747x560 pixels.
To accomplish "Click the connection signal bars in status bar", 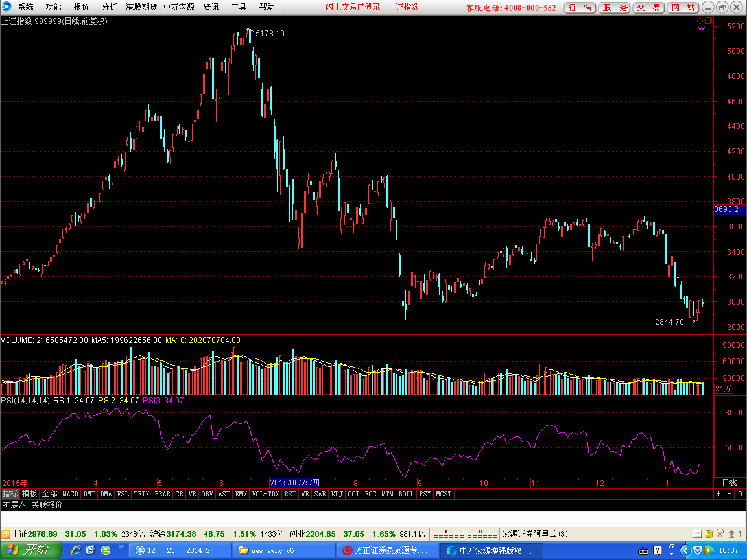I will 465,534.
